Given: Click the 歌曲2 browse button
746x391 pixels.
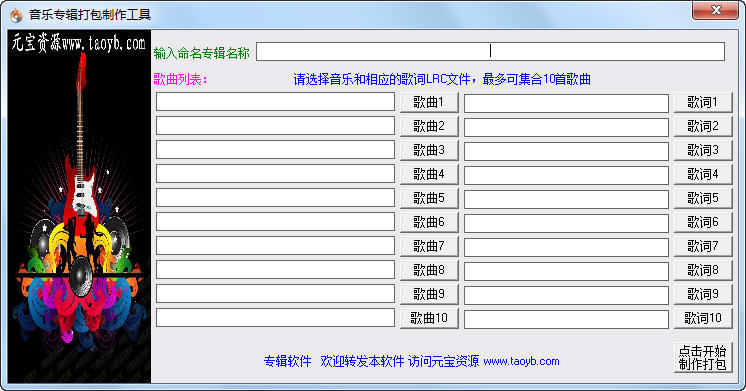Looking at the screenshot, I should (429, 126).
